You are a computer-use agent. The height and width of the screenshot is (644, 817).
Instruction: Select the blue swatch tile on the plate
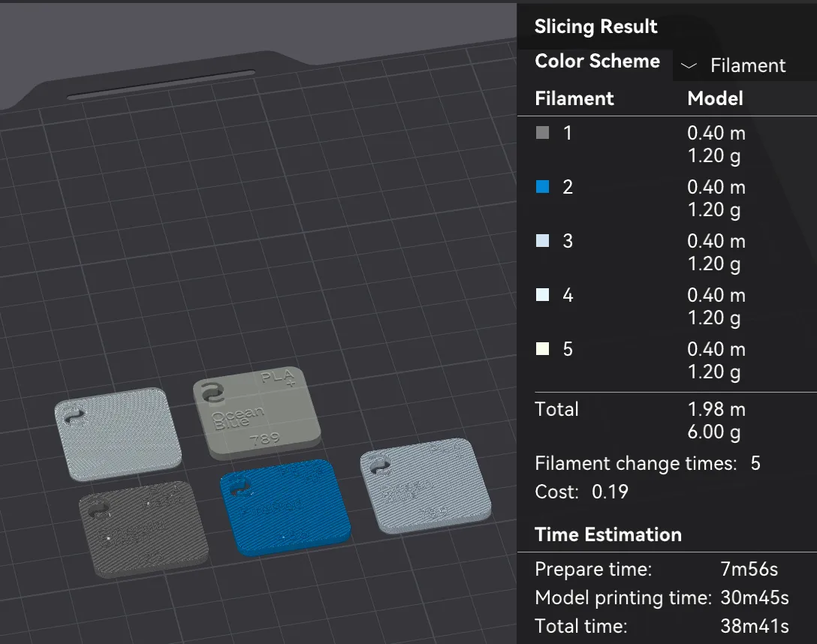[x=285, y=507]
